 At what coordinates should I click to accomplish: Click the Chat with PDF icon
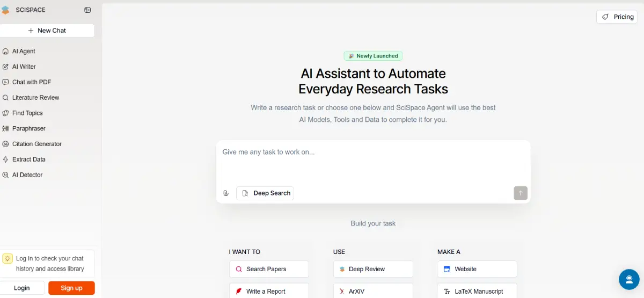[x=6, y=82]
